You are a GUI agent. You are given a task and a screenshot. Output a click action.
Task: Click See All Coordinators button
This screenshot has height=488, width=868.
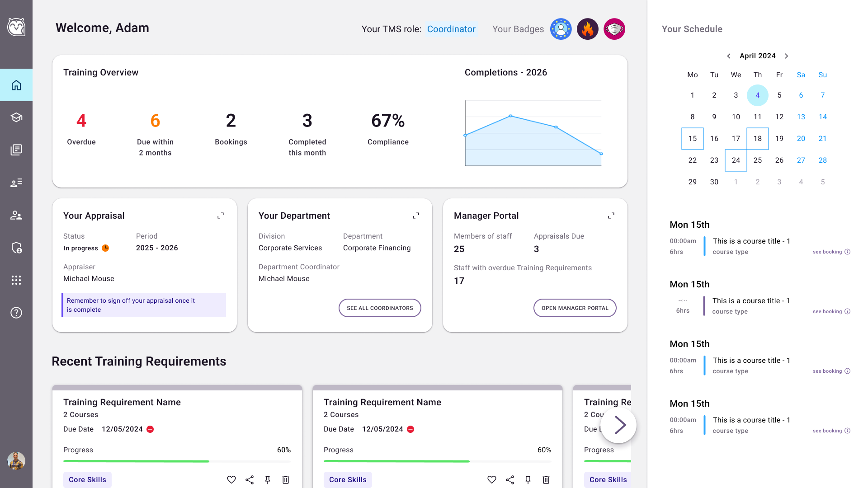(x=380, y=308)
